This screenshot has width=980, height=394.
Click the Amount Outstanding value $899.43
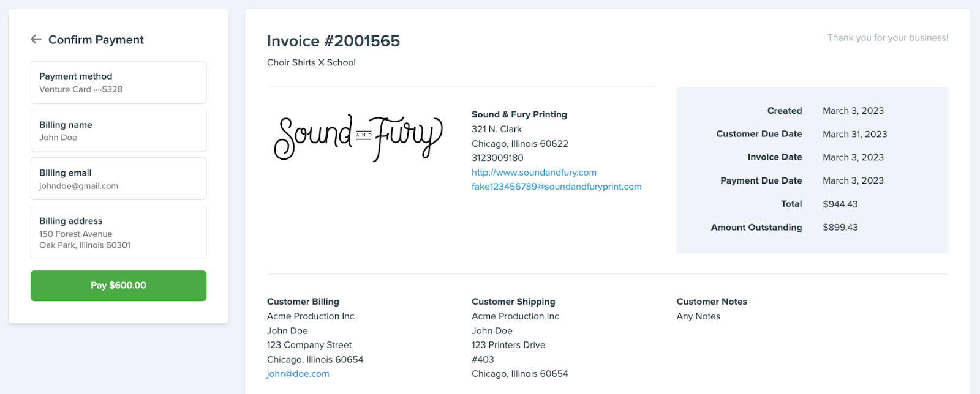(x=840, y=227)
